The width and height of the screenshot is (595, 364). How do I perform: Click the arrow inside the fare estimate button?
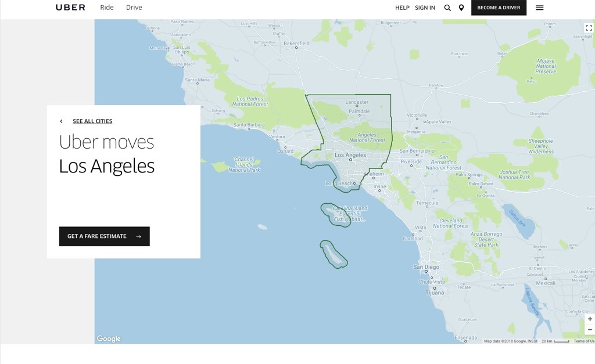(x=138, y=236)
